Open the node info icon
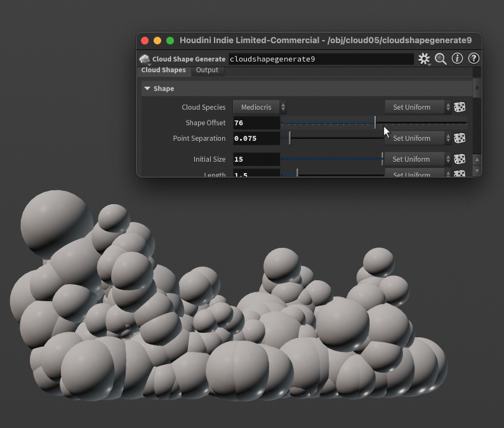The height and width of the screenshot is (428, 504). tap(457, 58)
